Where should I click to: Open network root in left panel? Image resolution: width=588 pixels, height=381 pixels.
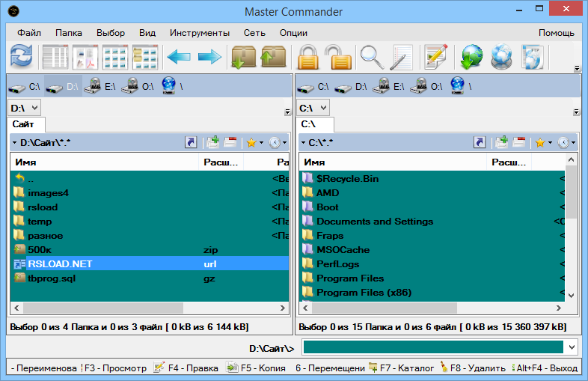tap(172, 86)
